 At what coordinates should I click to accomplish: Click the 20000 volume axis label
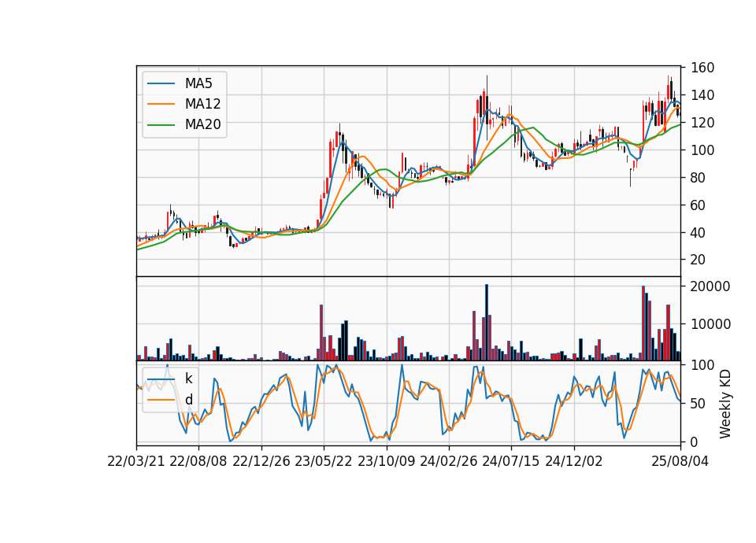[710, 286]
